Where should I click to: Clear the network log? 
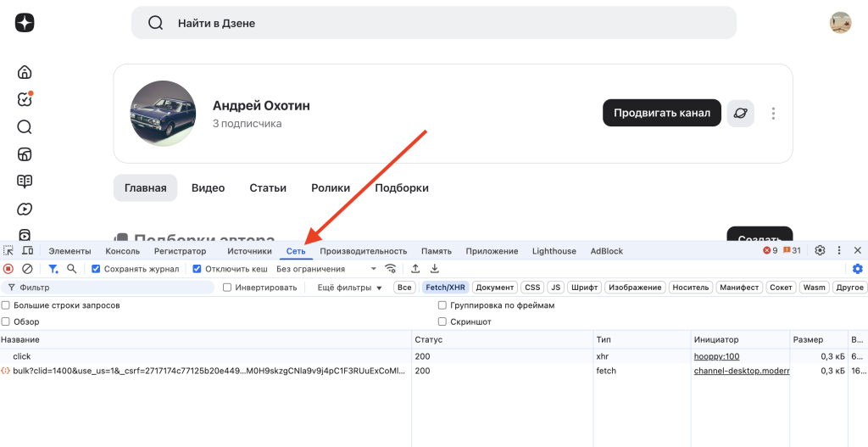(x=27, y=269)
